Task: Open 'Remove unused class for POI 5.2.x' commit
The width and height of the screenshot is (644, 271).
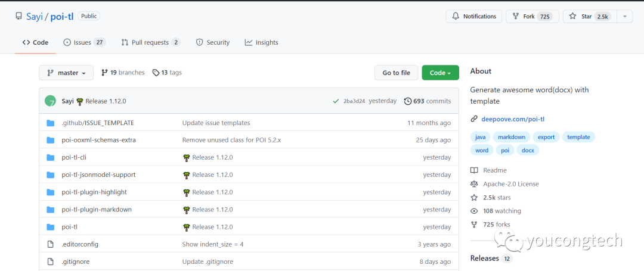Action: click(x=231, y=140)
